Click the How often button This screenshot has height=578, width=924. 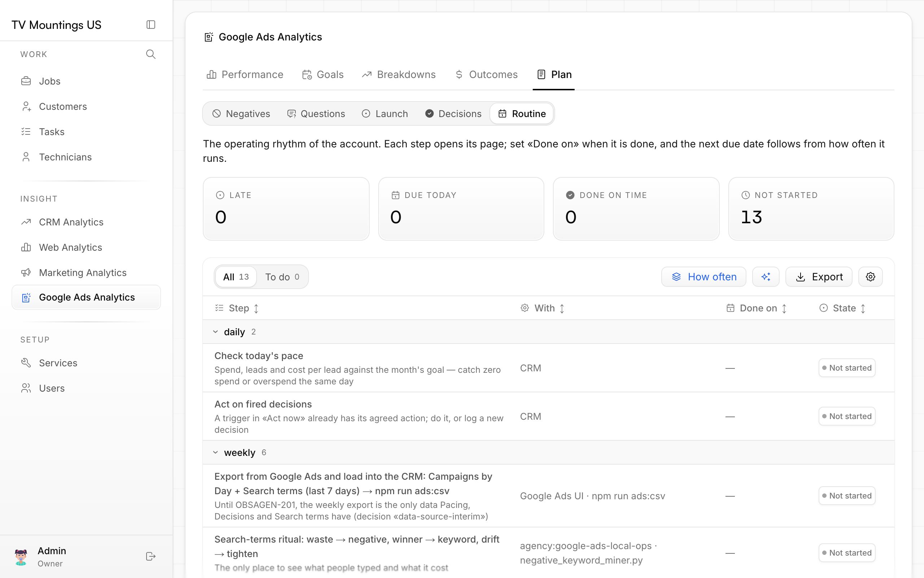click(x=704, y=277)
